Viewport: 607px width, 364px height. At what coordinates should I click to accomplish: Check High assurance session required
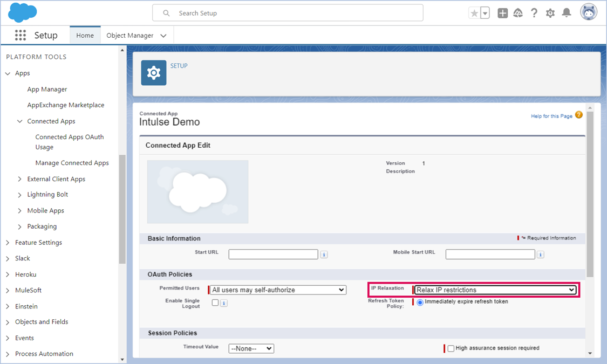[x=451, y=348]
